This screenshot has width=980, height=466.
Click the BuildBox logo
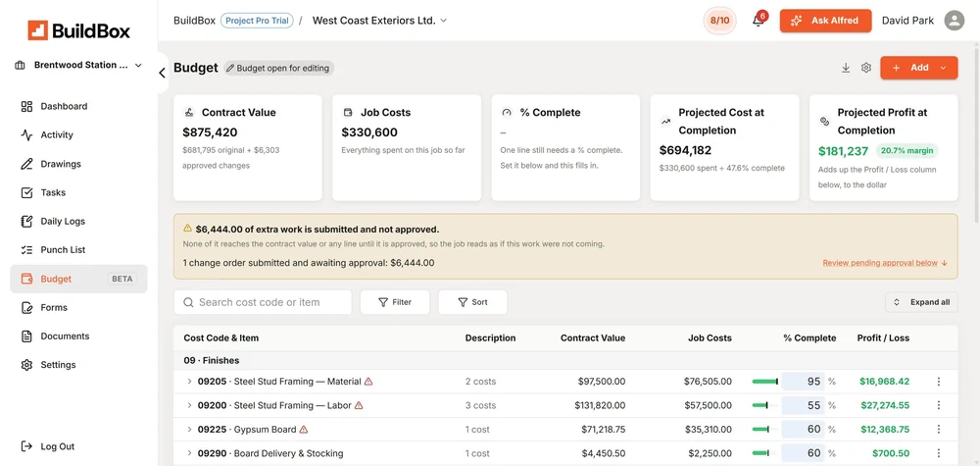[79, 30]
